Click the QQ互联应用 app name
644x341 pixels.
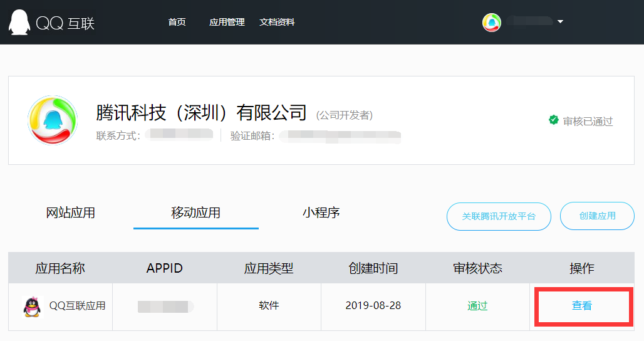[x=77, y=306]
